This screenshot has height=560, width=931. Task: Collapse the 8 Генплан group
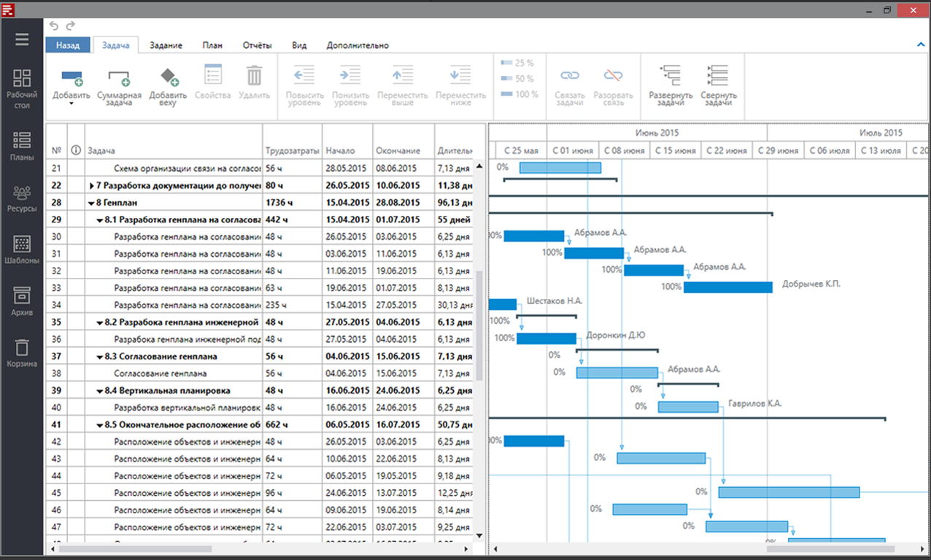91,203
